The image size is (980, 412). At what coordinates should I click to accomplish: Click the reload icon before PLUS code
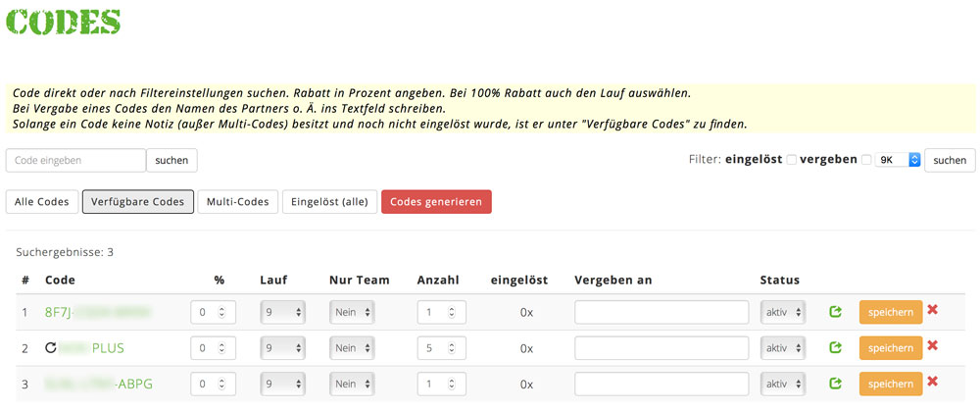point(52,348)
